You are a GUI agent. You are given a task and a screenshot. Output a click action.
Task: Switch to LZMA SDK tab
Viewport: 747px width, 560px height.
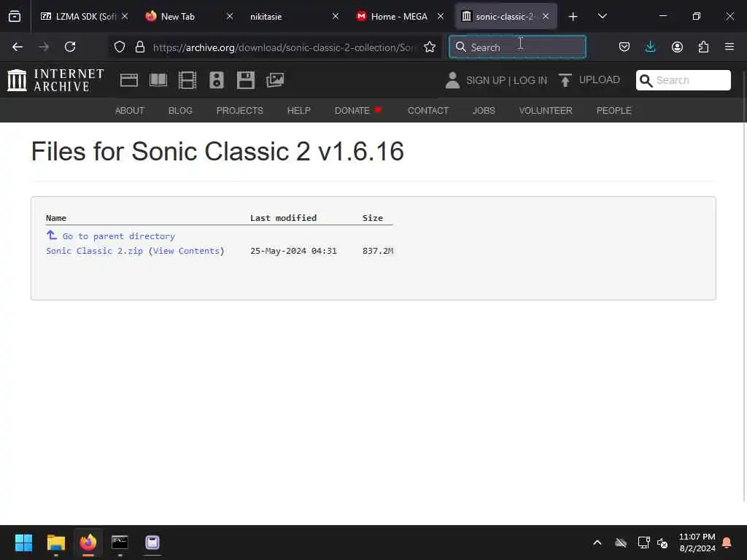click(x=79, y=16)
